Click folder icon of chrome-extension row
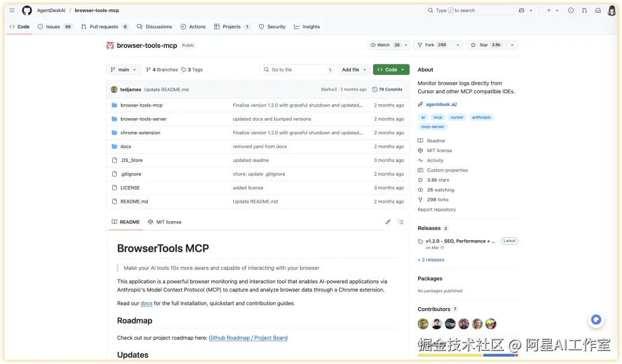 114,133
